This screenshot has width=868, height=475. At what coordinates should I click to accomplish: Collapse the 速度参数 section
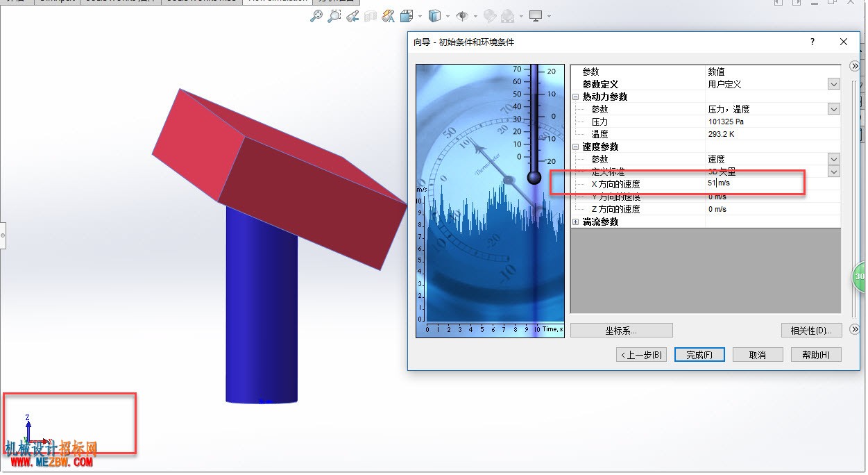(576, 147)
